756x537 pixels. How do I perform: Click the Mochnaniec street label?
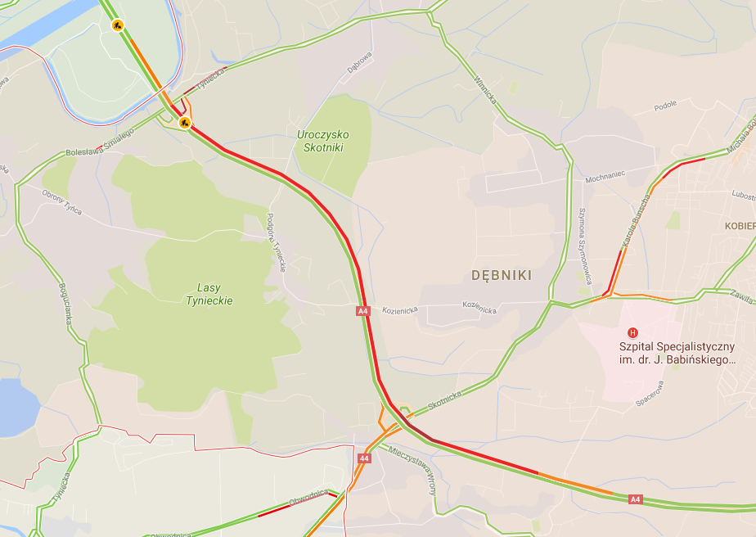point(605,177)
